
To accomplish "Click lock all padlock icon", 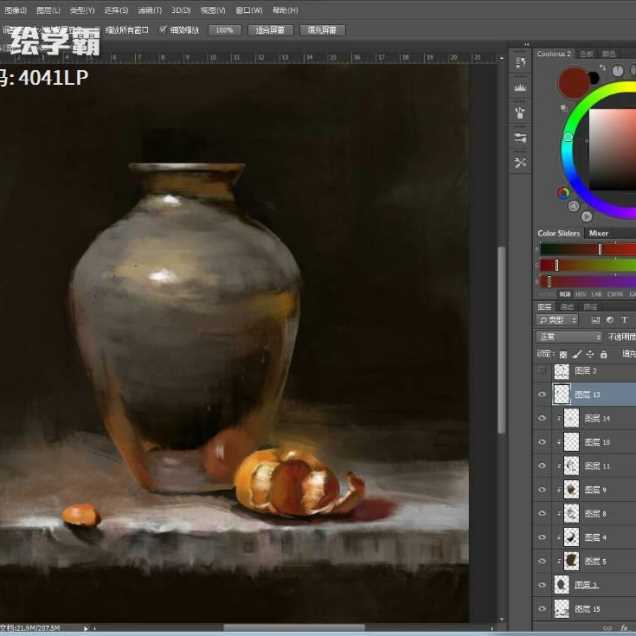I will tap(604, 355).
